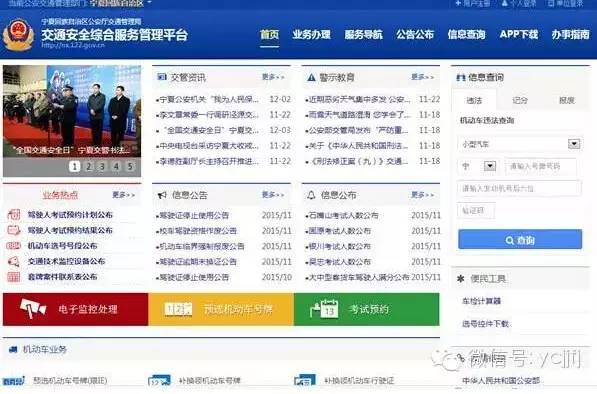Image resolution: width=597 pixels, height=394 pixels.
Task: Click the yellow 预选机动车号牌 banner button
Action: [221, 309]
